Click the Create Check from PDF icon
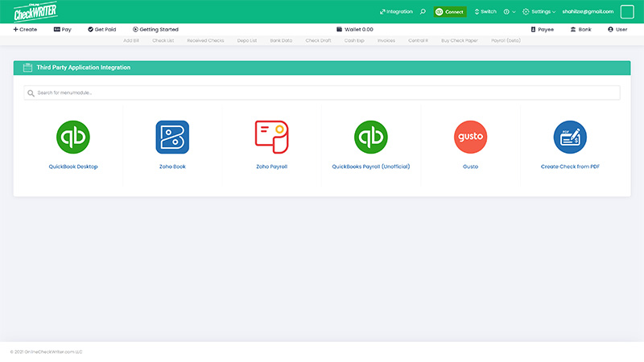The width and height of the screenshot is (644, 362). pos(570,138)
